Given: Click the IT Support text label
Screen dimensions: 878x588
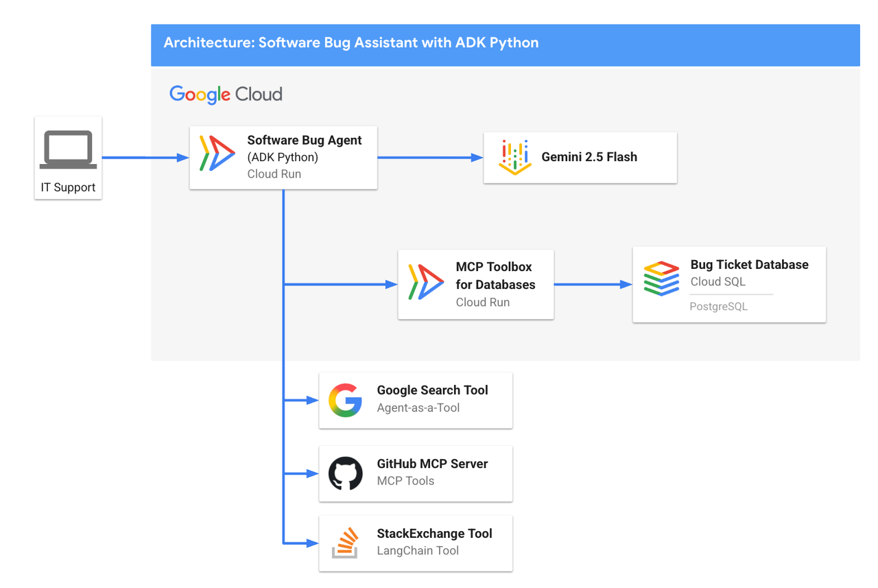Looking at the screenshot, I should 68,187.
